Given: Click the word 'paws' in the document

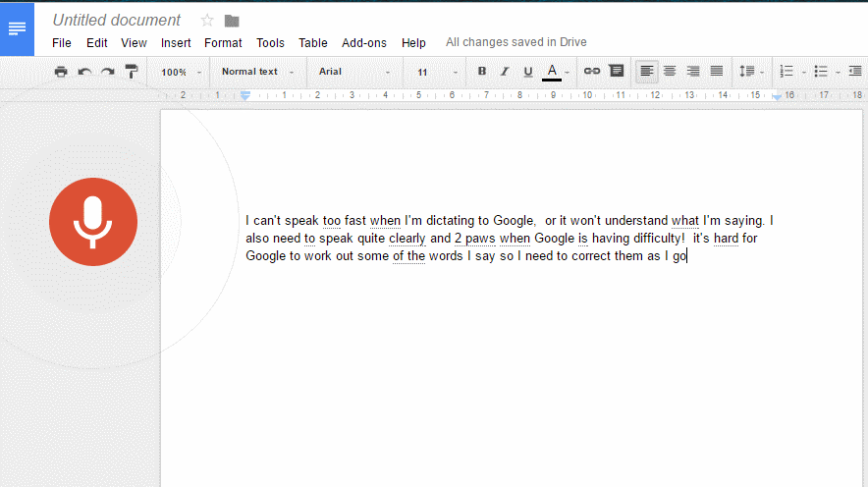Looking at the screenshot, I should point(480,239).
